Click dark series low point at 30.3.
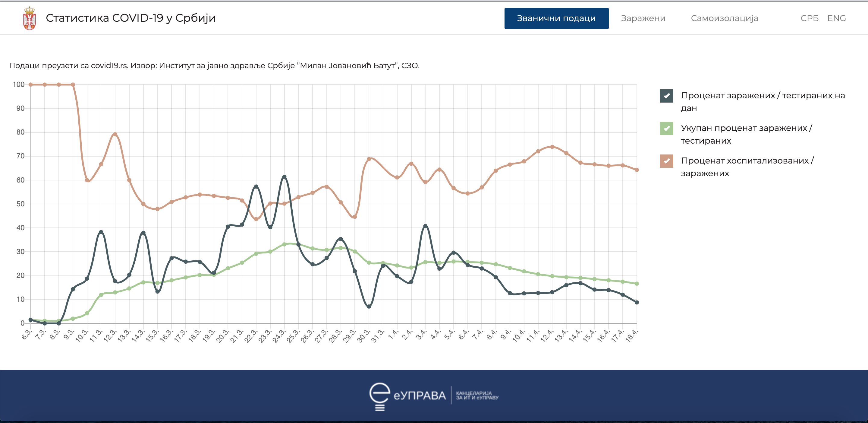This screenshot has height=423, width=868. pos(369,306)
